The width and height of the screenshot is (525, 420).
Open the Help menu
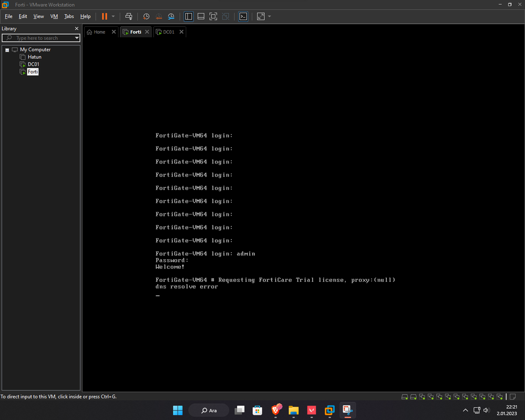pyautogui.click(x=85, y=16)
